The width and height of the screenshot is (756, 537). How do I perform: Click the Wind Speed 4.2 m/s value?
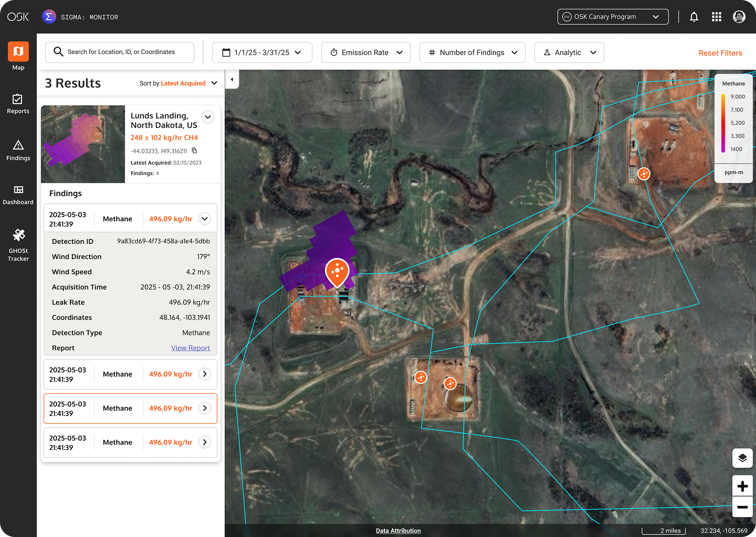coord(198,272)
